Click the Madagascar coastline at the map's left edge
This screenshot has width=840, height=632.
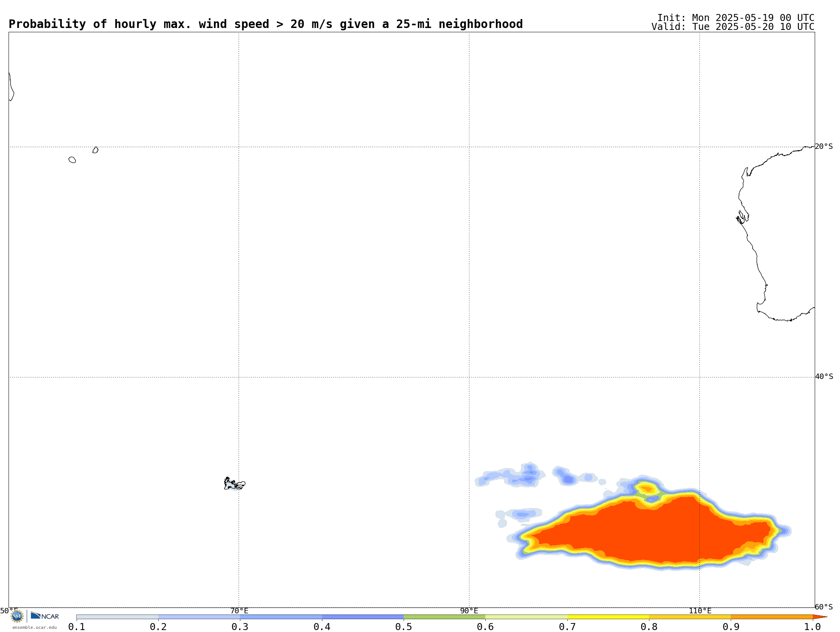point(11,87)
